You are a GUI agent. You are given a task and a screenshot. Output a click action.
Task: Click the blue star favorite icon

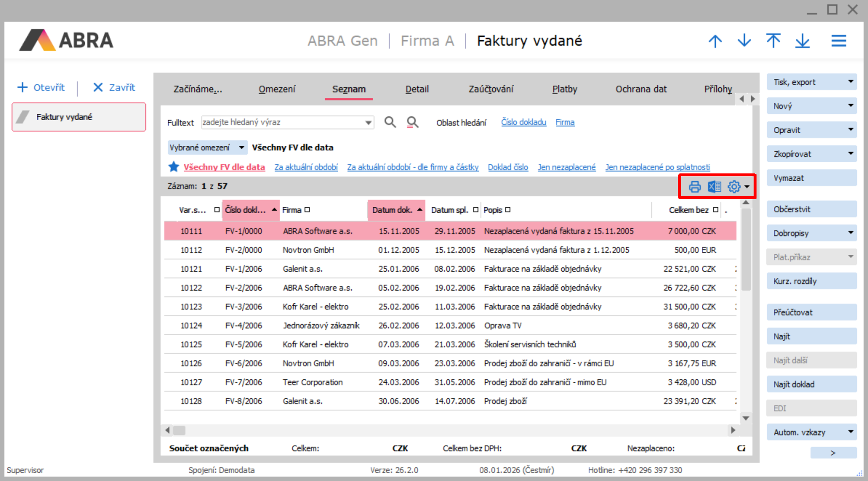174,167
